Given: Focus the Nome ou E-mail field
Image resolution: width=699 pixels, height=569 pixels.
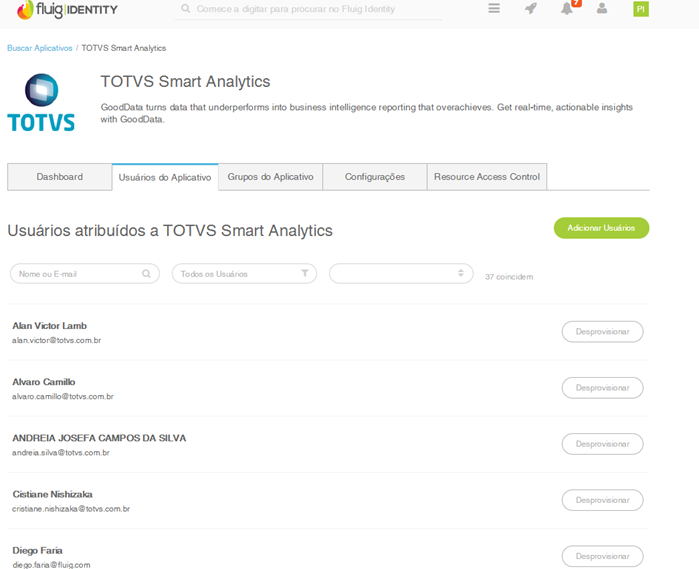Looking at the screenshot, I should (x=76, y=273).
